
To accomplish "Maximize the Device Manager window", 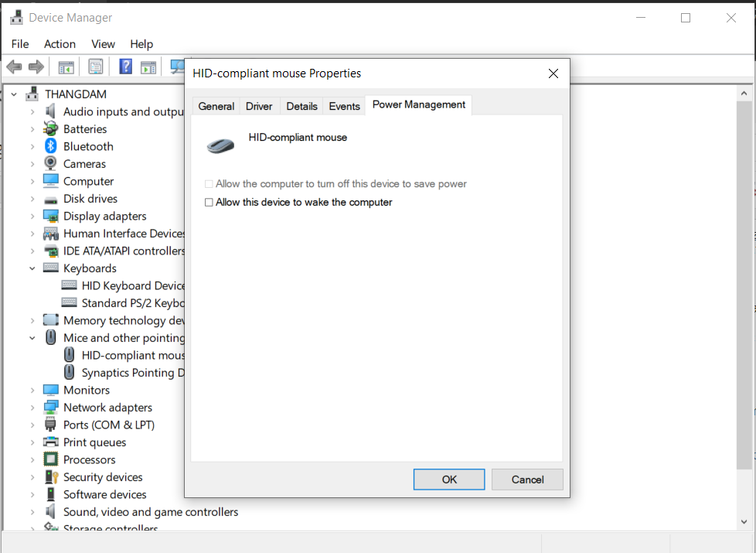I will click(685, 18).
